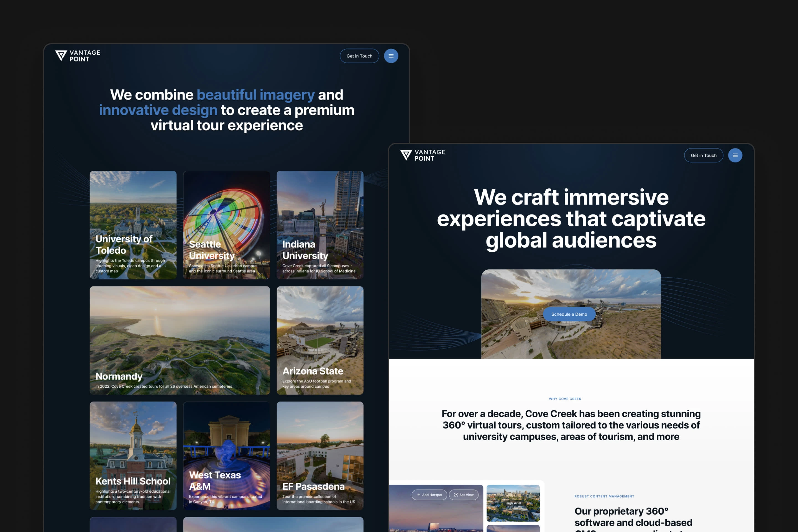The width and height of the screenshot is (798, 532).
Task: Open hamburger menu in right window
Action: 735,155
